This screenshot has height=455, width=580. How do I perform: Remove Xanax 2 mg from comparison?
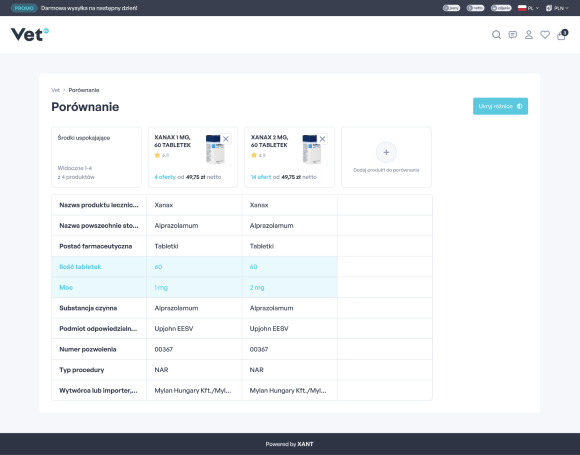323,139
